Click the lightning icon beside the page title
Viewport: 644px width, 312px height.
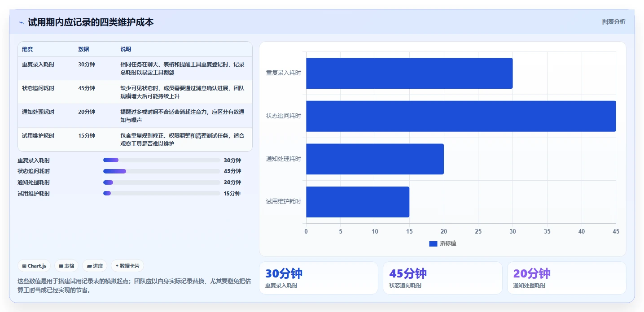pos(22,22)
